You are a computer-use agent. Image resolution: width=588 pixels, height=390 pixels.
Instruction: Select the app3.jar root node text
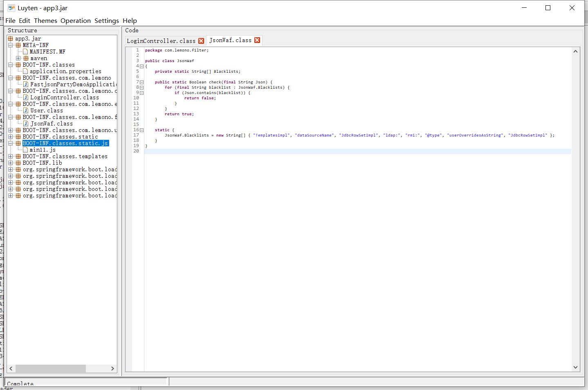click(28, 38)
